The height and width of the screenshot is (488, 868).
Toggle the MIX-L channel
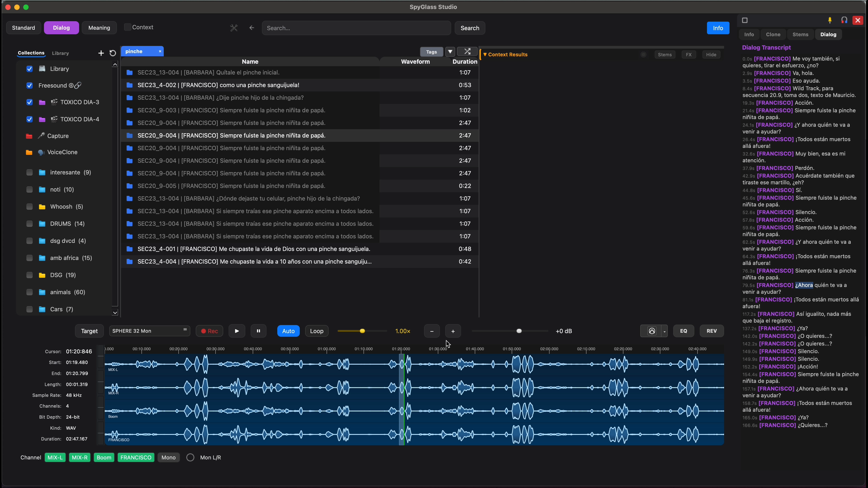pyautogui.click(x=55, y=457)
